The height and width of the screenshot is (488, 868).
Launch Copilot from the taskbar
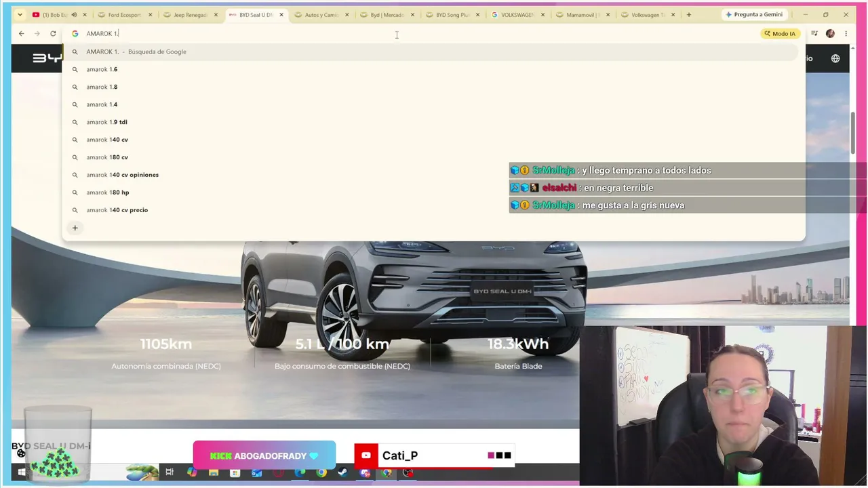click(192, 472)
